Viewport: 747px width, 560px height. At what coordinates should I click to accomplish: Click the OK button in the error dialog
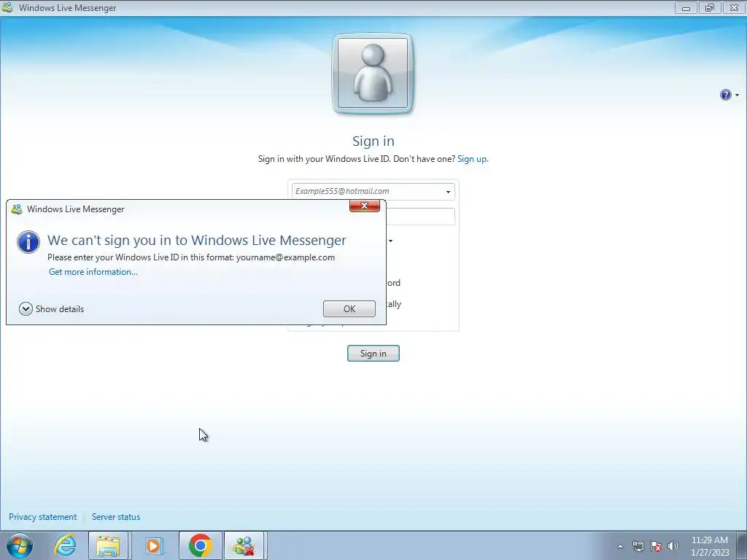tap(349, 308)
